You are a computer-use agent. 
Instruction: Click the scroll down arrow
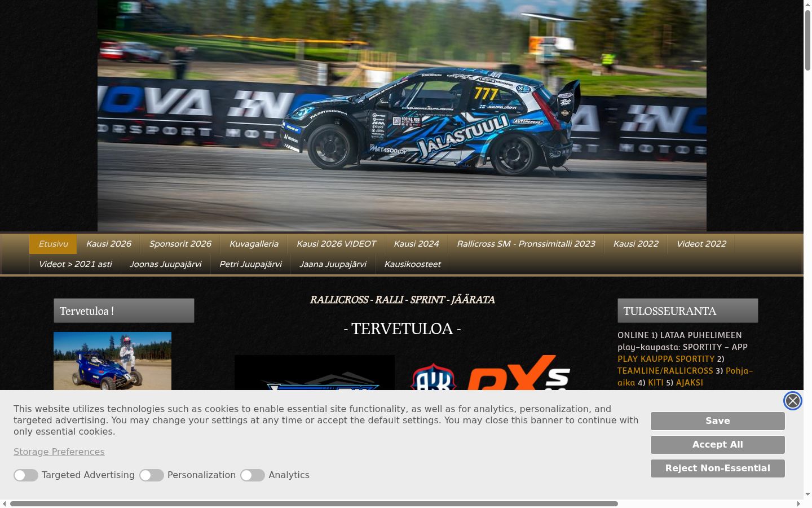pyautogui.click(x=807, y=494)
